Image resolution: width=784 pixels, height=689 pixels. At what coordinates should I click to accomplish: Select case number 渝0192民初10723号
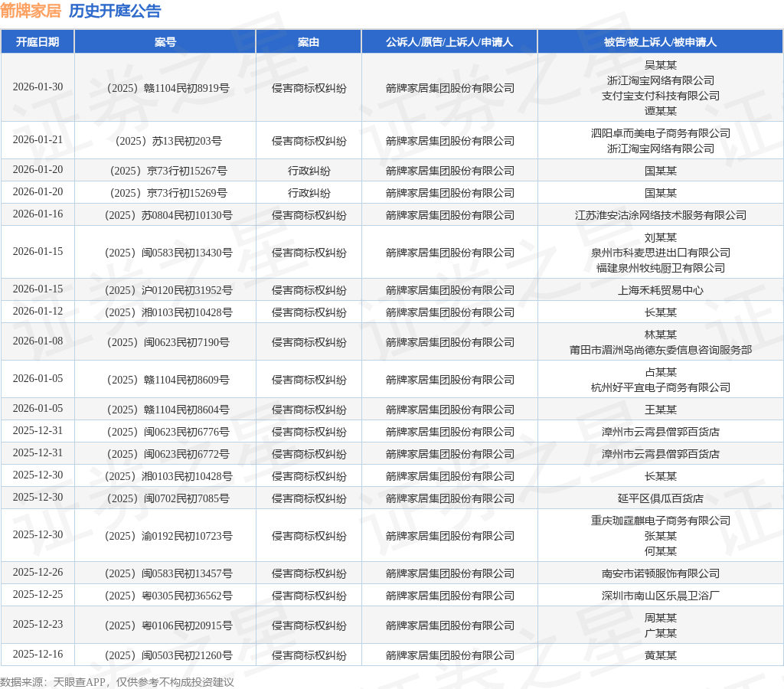click(x=168, y=536)
